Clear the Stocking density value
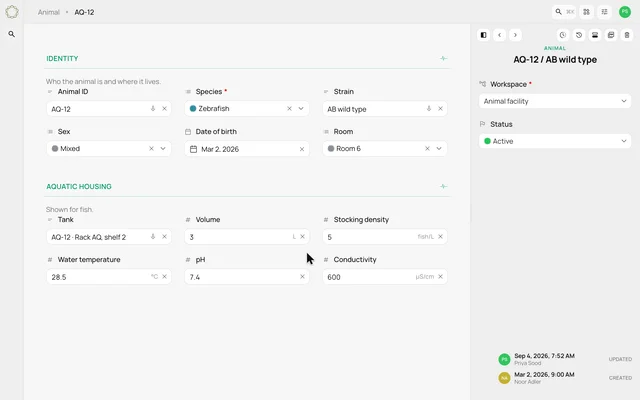The image size is (640, 400). coord(440,236)
